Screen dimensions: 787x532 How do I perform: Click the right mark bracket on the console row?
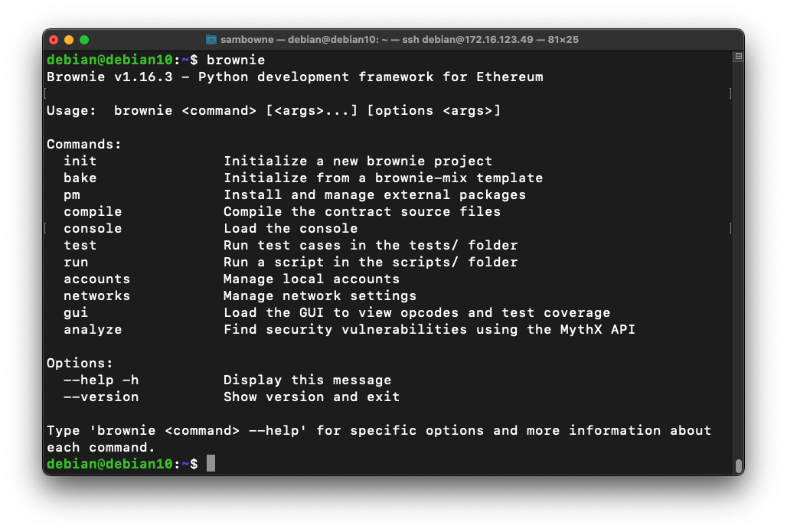730,228
